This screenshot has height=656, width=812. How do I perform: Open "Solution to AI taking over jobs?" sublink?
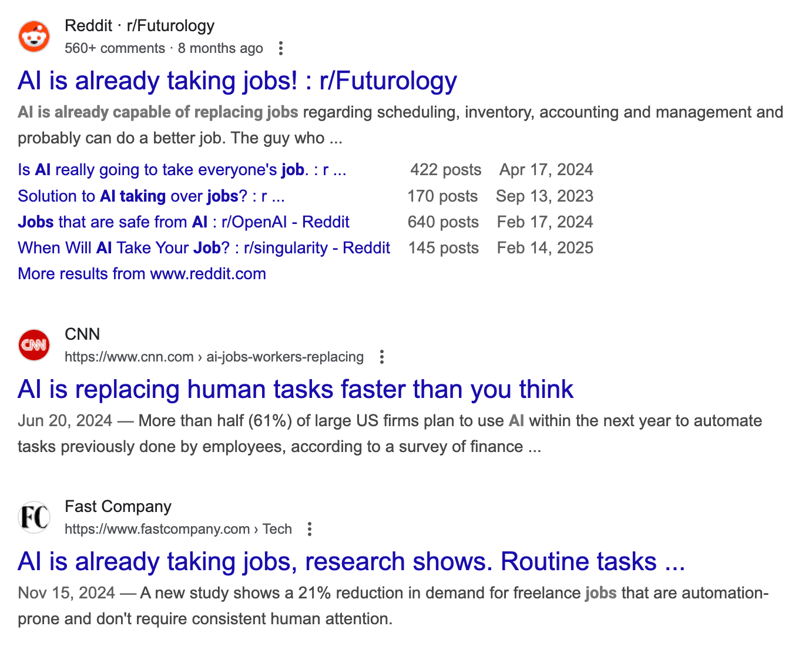point(151,196)
